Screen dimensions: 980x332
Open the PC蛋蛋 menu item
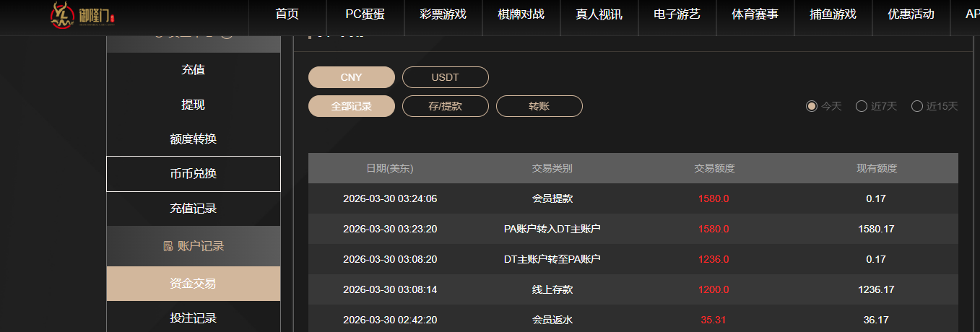click(365, 14)
